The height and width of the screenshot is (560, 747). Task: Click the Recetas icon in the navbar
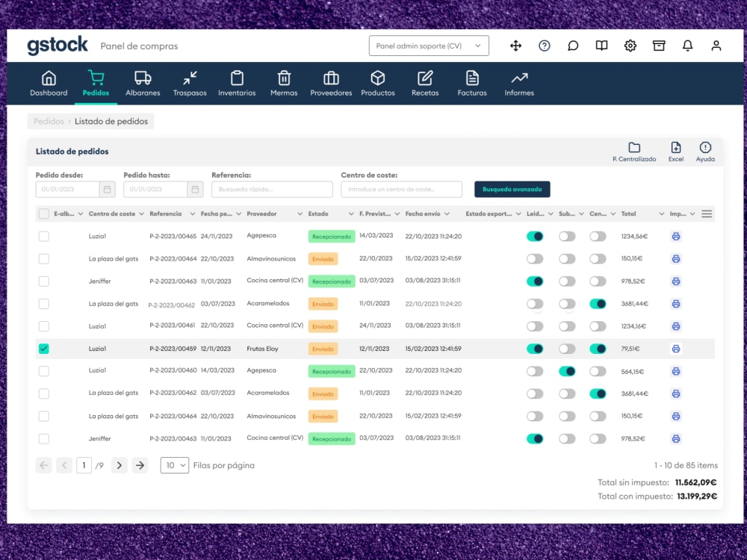click(425, 78)
